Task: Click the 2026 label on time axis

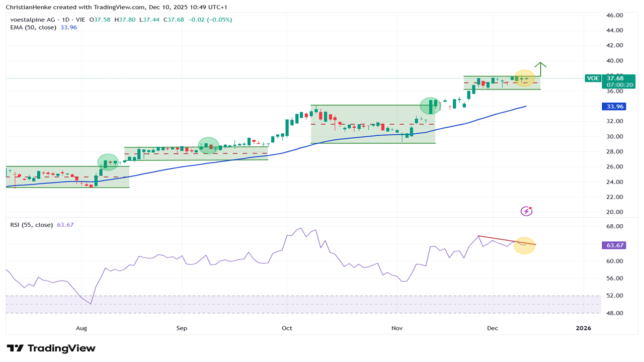Action: (584, 328)
